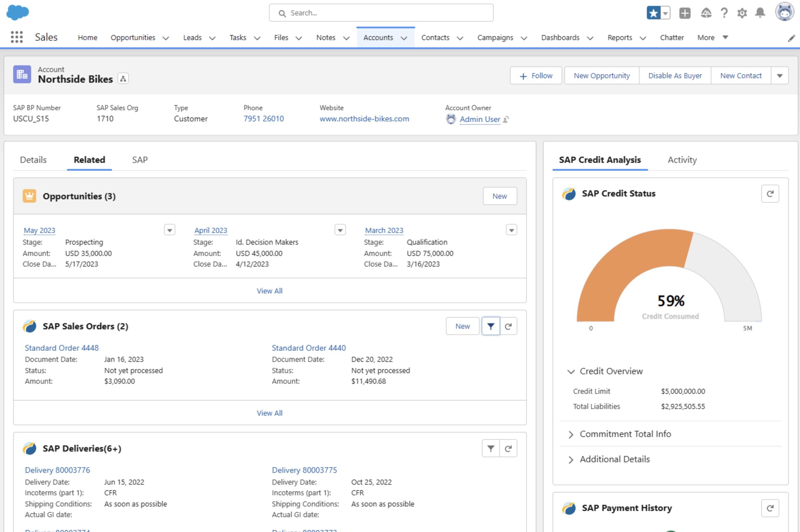
Task: Open the notifications bell
Action: click(x=760, y=13)
